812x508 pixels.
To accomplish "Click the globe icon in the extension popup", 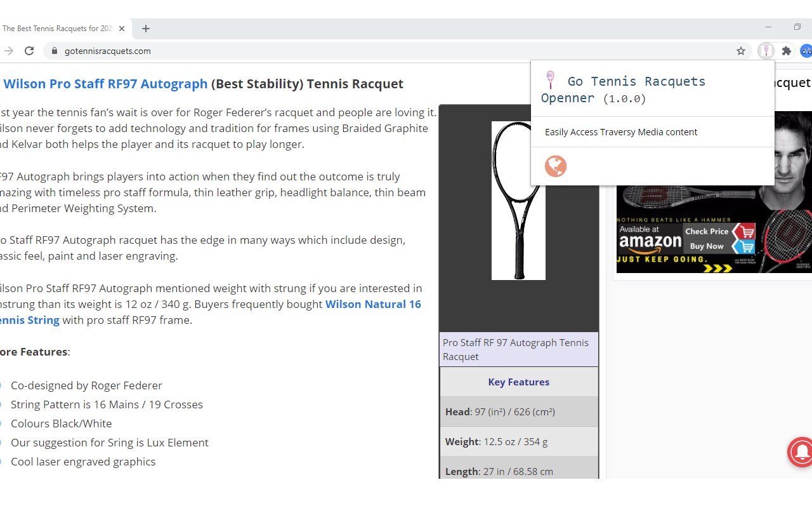I will (556, 166).
